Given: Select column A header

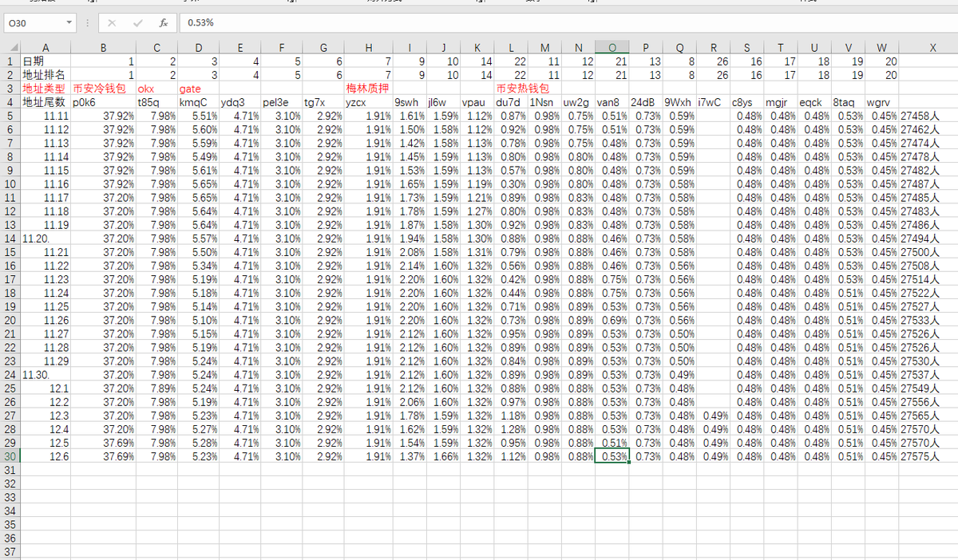Looking at the screenshot, I should coord(46,48).
